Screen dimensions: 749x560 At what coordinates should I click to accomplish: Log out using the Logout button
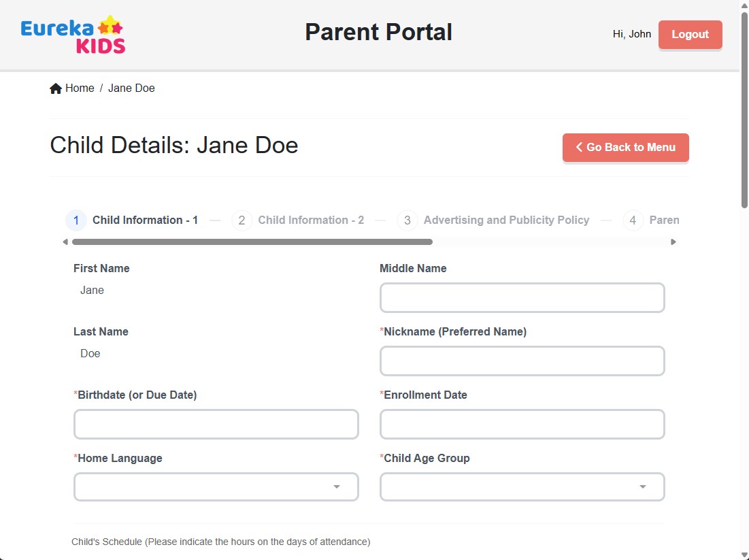click(x=690, y=35)
